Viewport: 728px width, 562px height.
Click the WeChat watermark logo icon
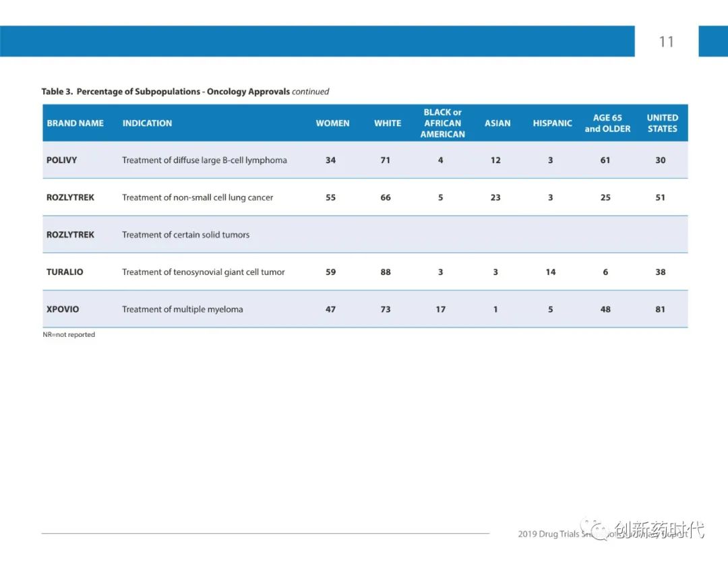tap(596, 529)
